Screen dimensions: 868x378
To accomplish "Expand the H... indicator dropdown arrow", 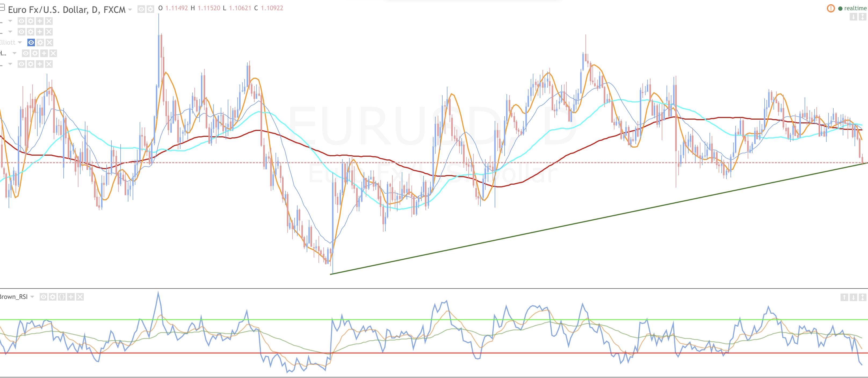I will (x=15, y=53).
